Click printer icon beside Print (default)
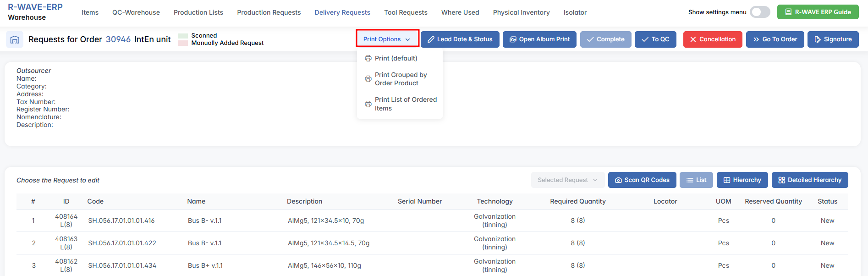 pyautogui.click(x=368, y=58)
